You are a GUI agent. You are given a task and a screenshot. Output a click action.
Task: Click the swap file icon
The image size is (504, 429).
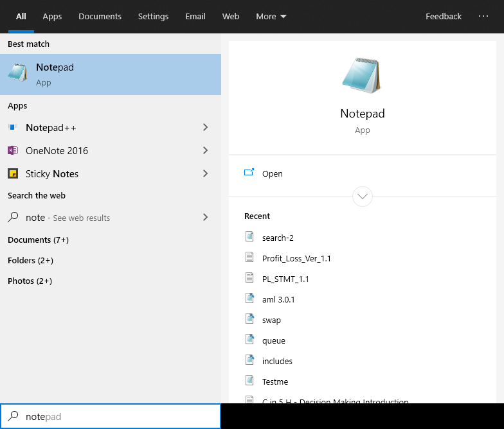pyautogui.click(x=249, y=319)
